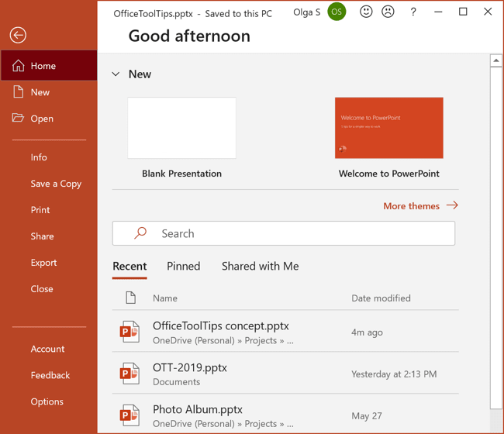Screen dimensions: 504x434
Task: Click the Olga S account name
Action: pyautogui.click(x=307, y=12)
